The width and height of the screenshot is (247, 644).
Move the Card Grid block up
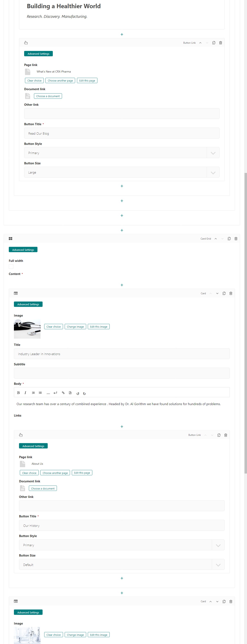tap(215, 239)
